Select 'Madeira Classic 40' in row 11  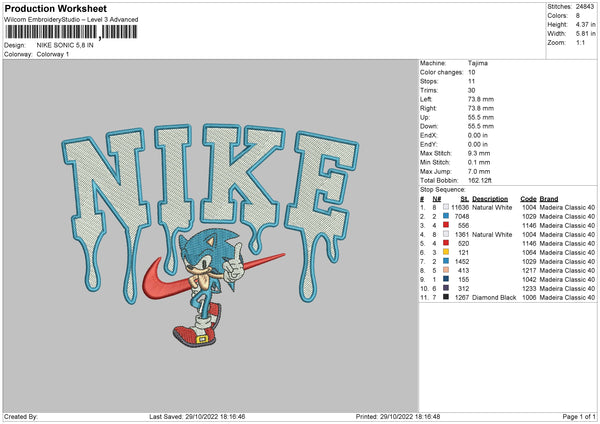[x=567, y=297]
